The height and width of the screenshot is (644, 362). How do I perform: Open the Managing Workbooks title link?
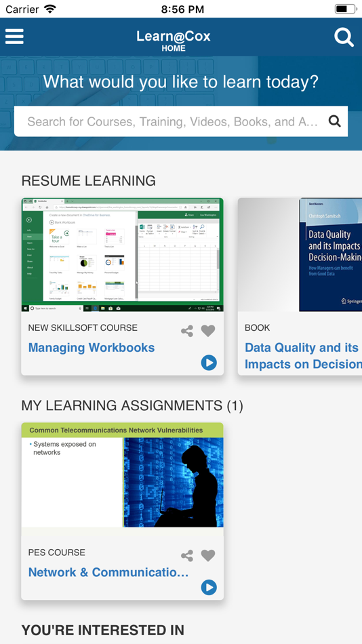coord(92,348)
